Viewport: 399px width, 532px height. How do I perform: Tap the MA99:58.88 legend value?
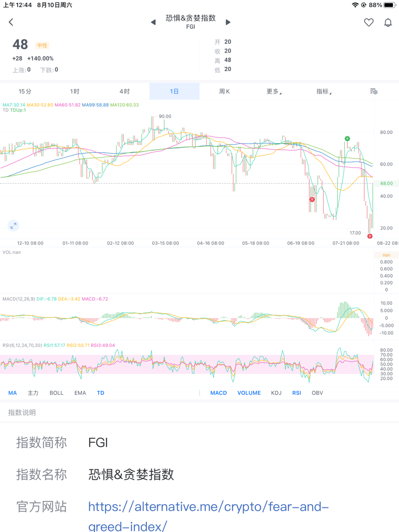coord(95,105)
